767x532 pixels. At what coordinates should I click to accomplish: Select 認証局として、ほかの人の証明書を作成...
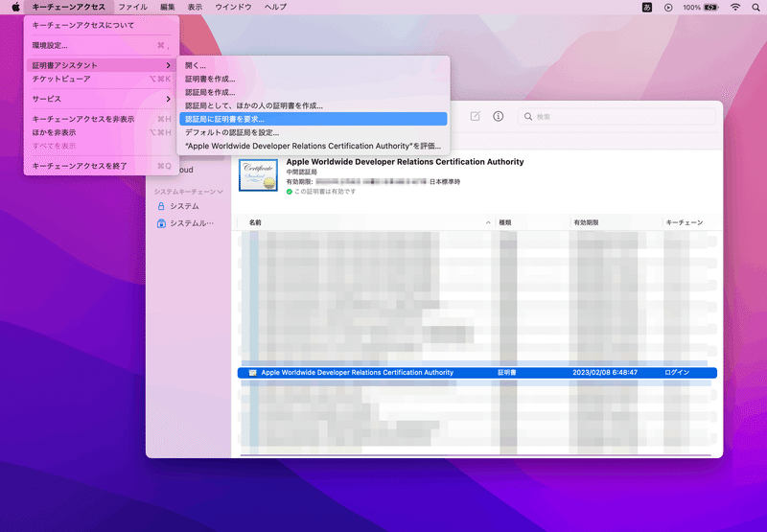314,105
